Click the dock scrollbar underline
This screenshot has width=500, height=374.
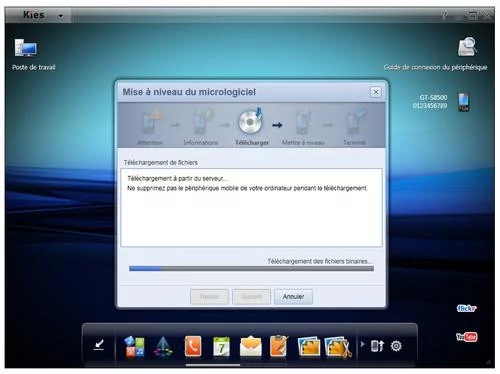213,365
